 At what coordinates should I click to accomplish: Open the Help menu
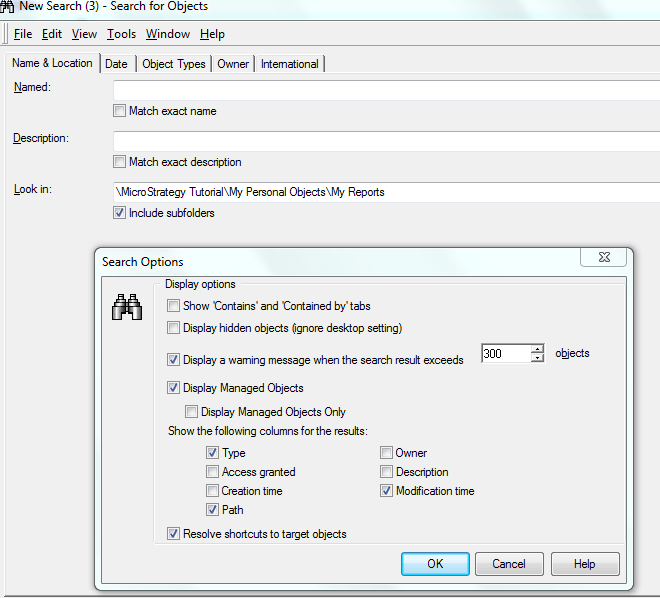[212, 34]
